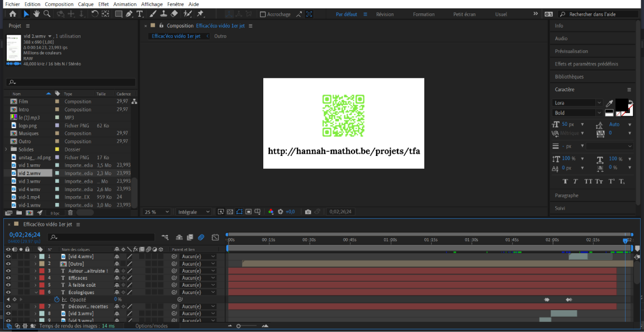Select vid 1.wmv in Project panel
Screen dimensions: 644x332
tap(29, 165)
